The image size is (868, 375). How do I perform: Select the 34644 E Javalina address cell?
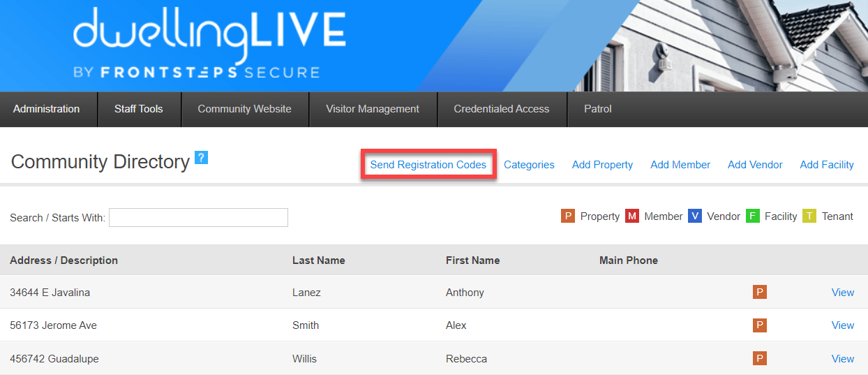click(x=50, y=293)
